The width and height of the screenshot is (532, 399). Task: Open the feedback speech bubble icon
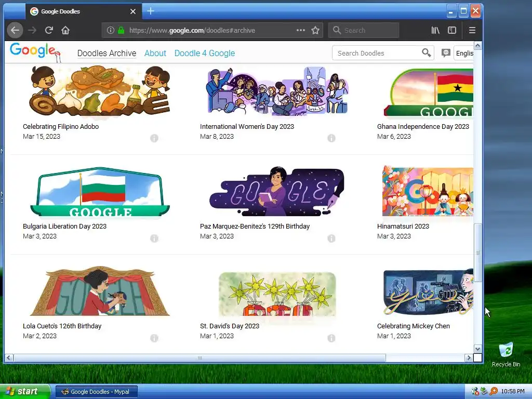coord(446,53)
